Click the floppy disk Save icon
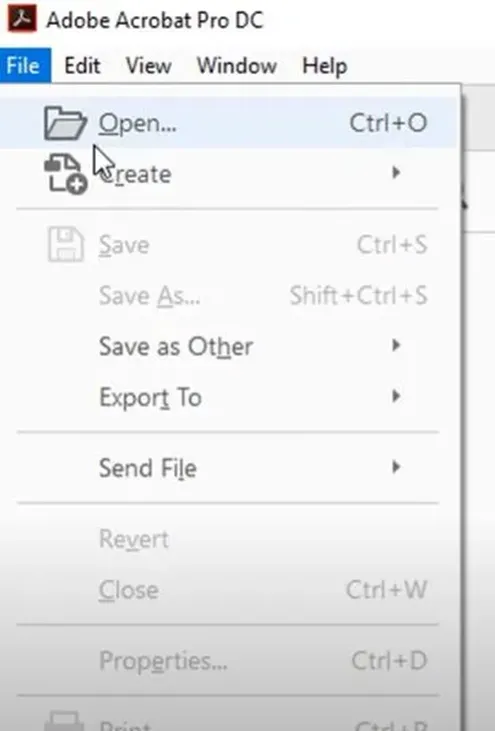 point(66,244)
